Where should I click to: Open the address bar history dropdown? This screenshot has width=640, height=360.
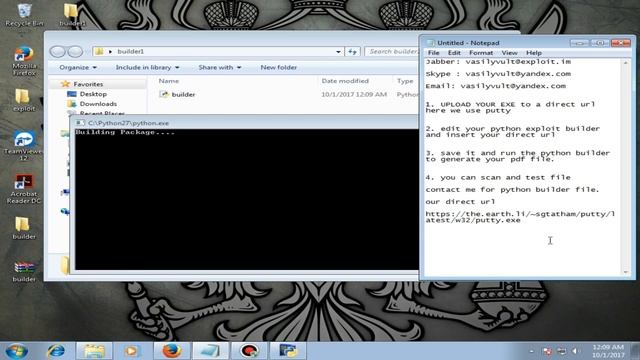(338, 51)
